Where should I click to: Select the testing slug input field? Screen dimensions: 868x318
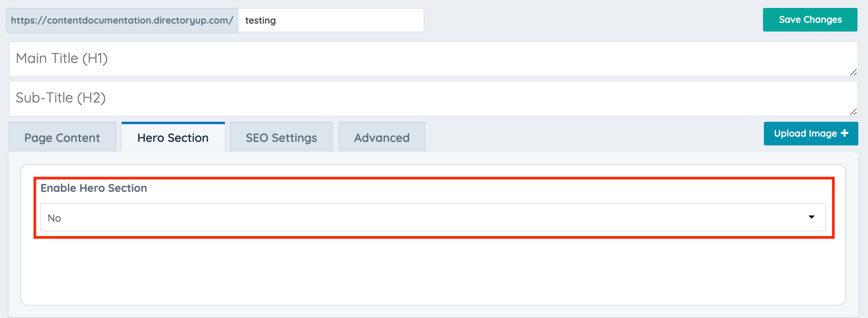click(x=330, y=20)
